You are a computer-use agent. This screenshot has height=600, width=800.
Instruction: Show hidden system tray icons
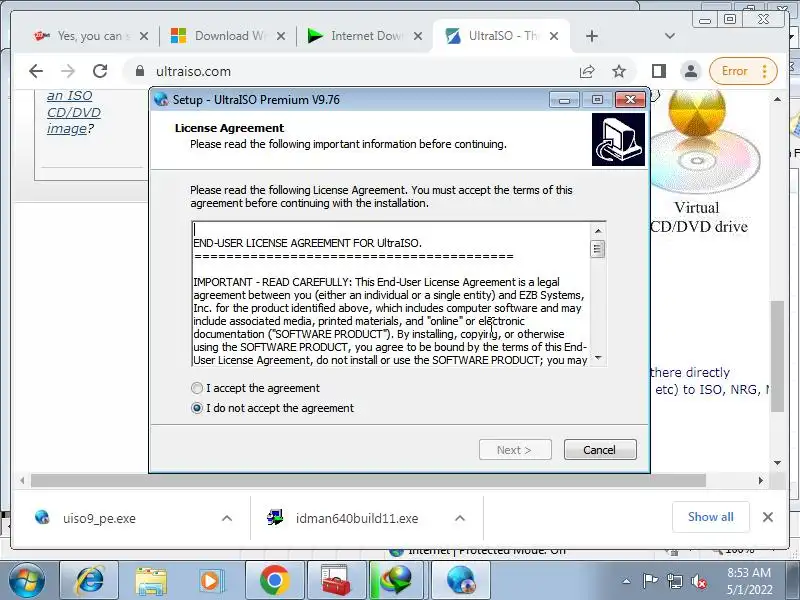tap(627, 581)
